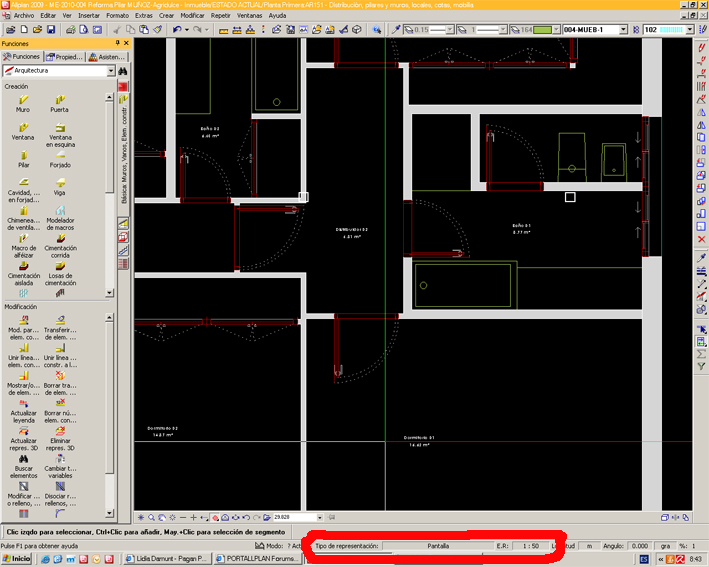Image resolution: width=709 pixels, height=567 pixels.
Task: Open the undo history dropdown arrow
Action: pos(186,29)
